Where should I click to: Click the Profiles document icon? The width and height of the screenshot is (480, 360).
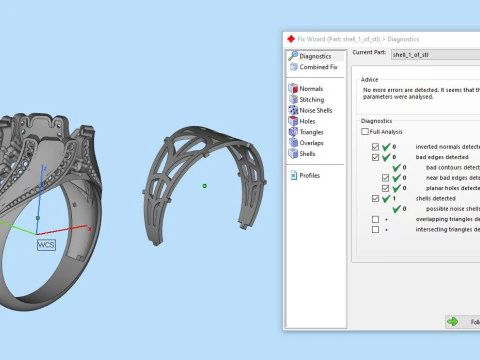pos(294,175)
